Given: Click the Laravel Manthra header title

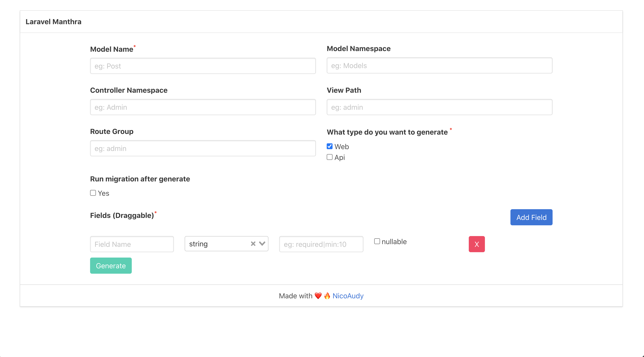Looking at the screenshot, I should [54, 22].
